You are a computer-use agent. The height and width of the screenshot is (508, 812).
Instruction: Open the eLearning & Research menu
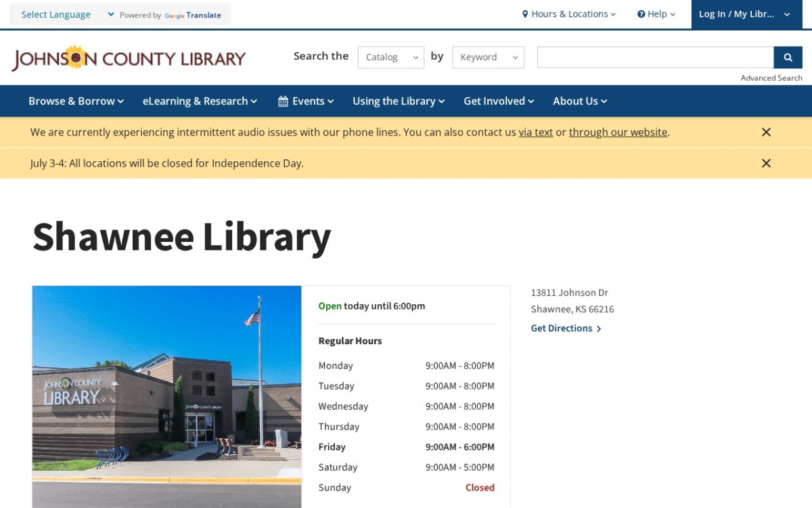click(200, 101)
